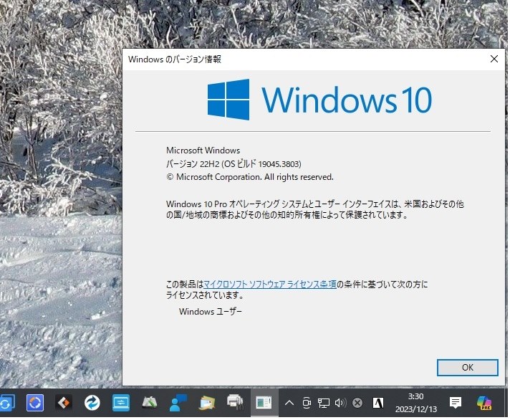This screenshot has width=510, height=420.
Task: Click the version 22H2 OS build 19045.3803 line
Action: click(x=234, y=163)
